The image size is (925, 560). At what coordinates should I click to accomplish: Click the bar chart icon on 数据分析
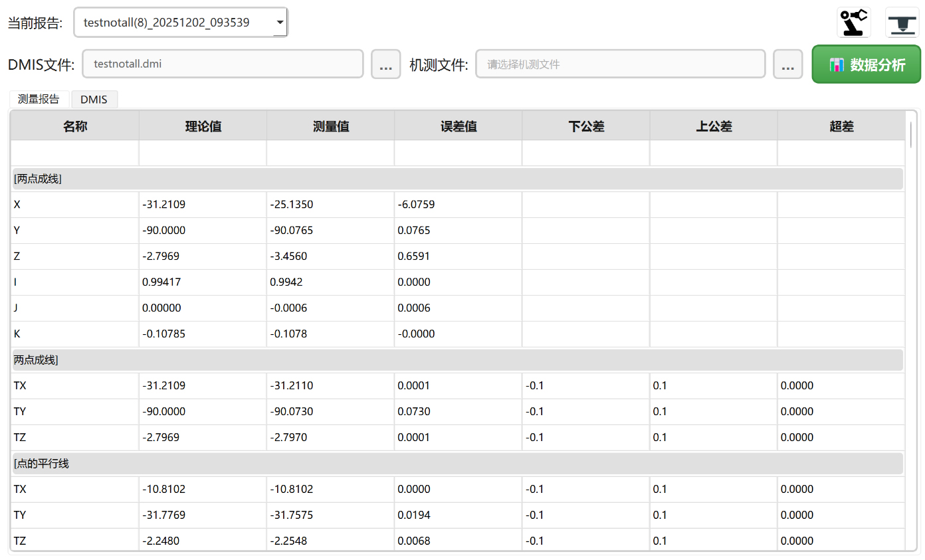point(837,64)
